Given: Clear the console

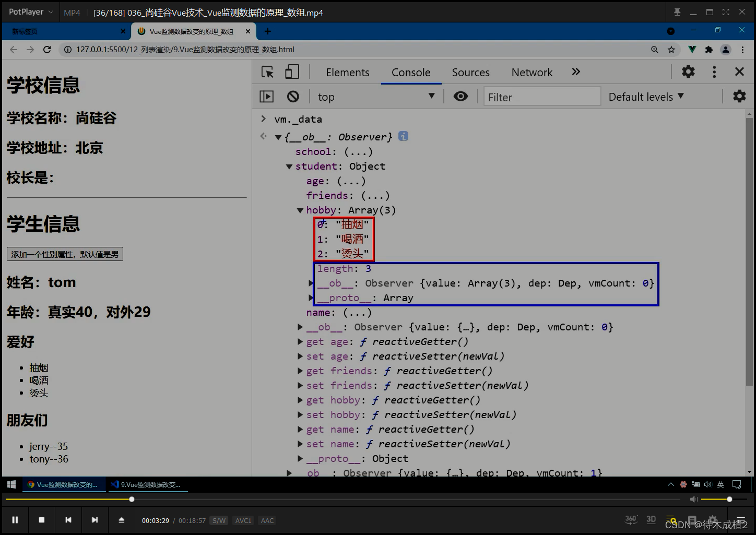Looking at the screenshot, I should pyautogui.click(x=293, y=97).
